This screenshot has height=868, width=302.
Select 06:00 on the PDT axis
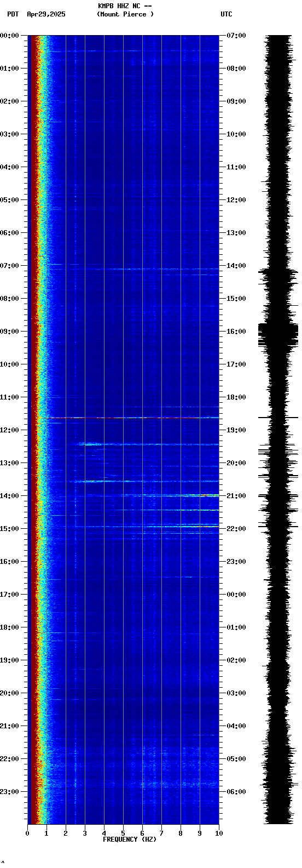(9, 233)
